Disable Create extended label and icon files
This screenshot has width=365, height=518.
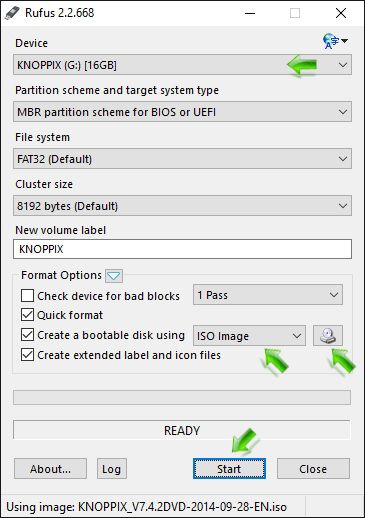pos(27,355)
